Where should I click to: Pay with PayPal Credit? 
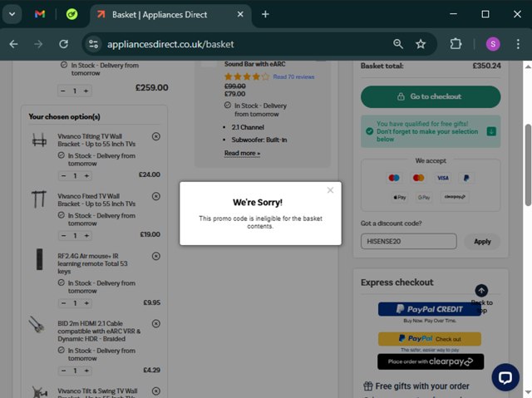pos(430,309)
